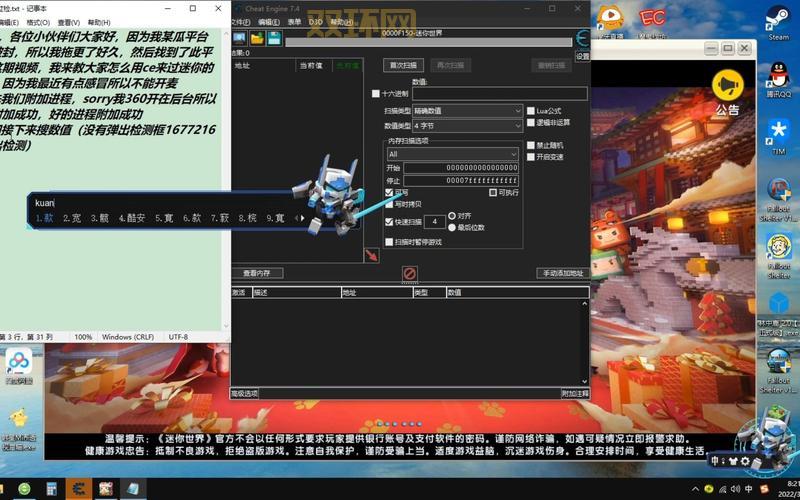Toggle the 可执行 executable checkbox

493,192
